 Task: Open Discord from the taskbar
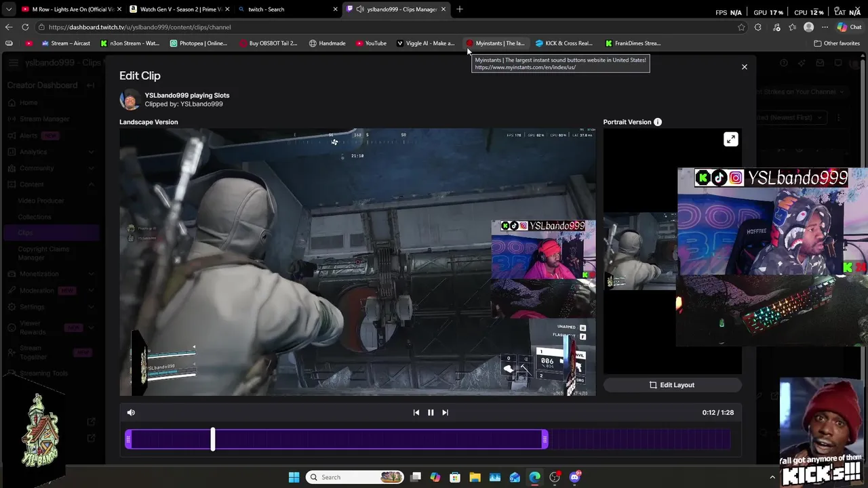[x=574, y=477]
